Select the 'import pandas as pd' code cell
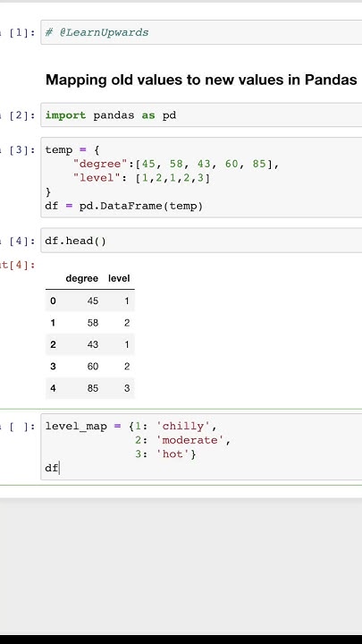The image size is (362, 644). (201, 115)
